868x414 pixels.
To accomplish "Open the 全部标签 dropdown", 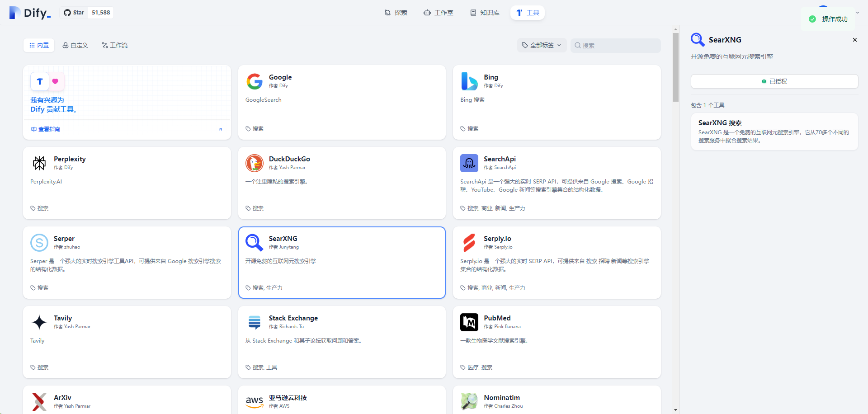I will [x=542, y=45].
